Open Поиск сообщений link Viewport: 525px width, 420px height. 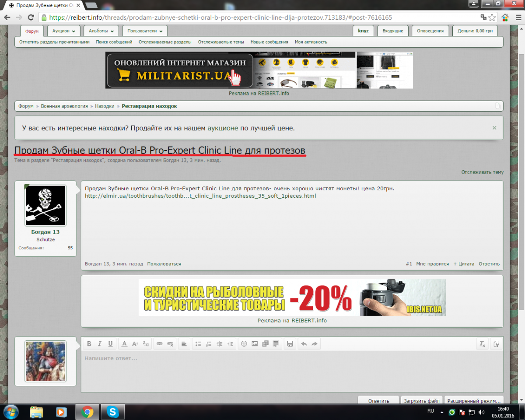pos(114,42)
